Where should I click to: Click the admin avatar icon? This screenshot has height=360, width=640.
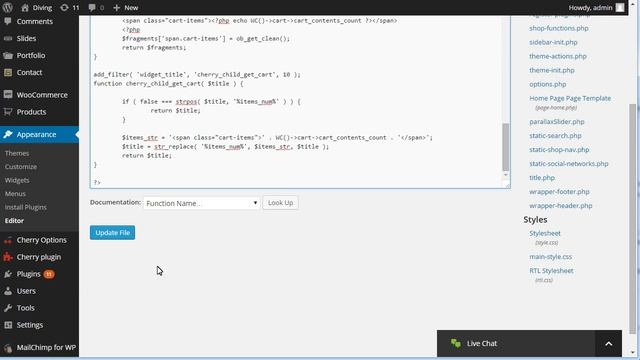pos(620,7)
